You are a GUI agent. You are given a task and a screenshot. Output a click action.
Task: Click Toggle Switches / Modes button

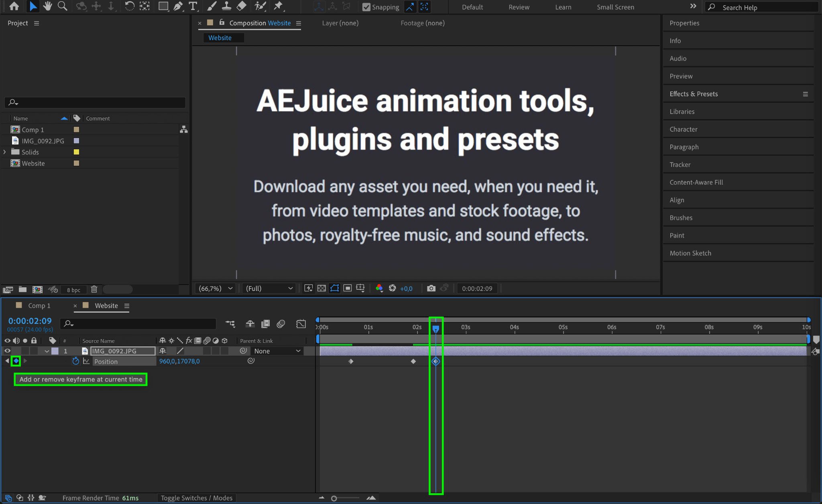click(x=196, y=498)
